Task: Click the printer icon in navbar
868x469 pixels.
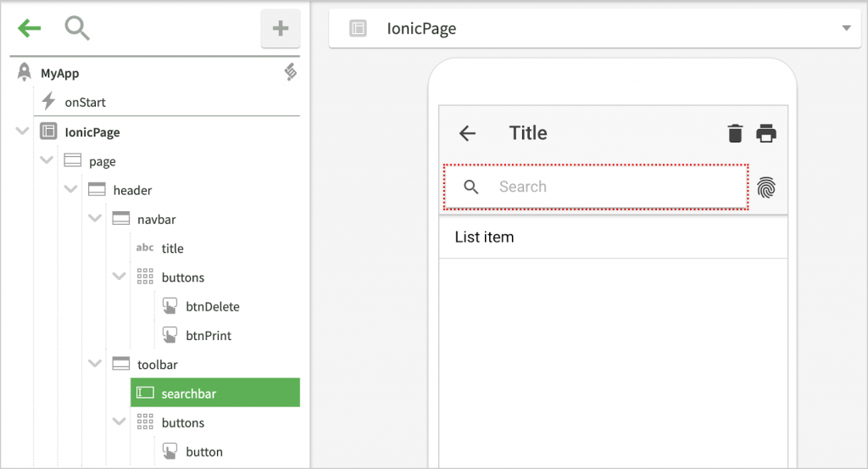Action: pyautogui.click(x=766, y=133)
